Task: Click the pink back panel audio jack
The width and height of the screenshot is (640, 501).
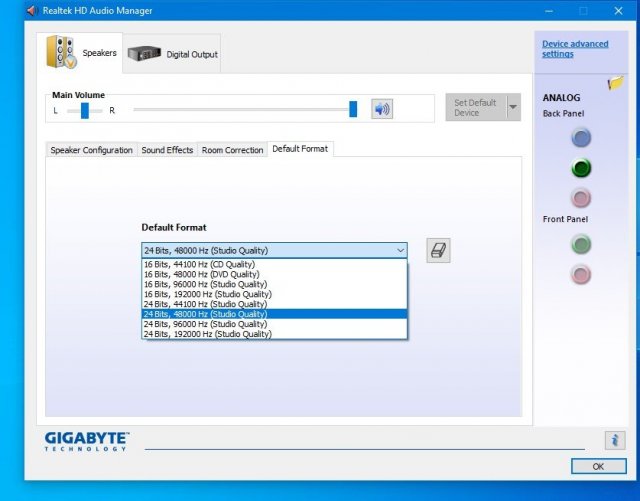Action: (580, 197)
